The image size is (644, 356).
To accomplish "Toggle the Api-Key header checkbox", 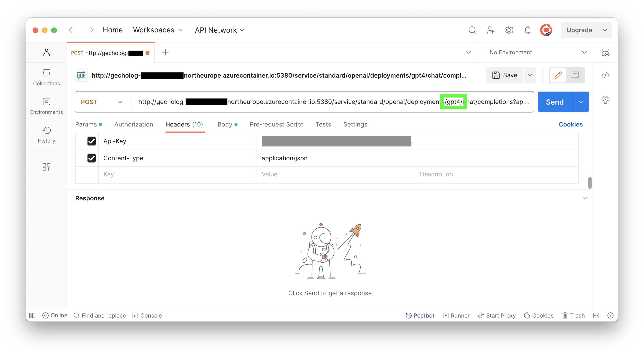I will pyautogui.click(x=92, y=141).
